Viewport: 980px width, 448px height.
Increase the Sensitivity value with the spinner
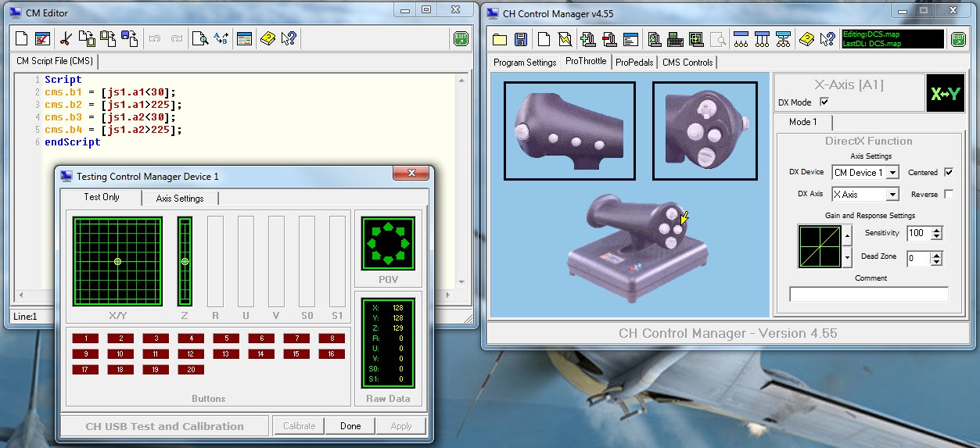coord(937,230)
